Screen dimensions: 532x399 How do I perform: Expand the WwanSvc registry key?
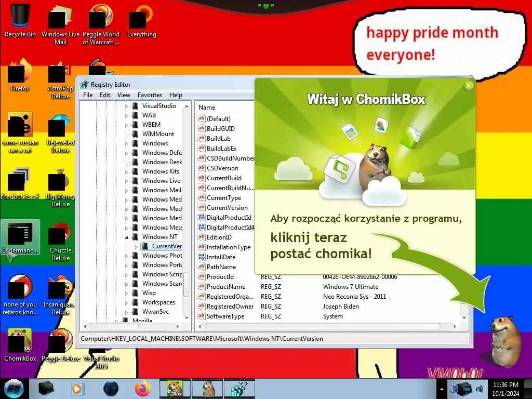pos(127,312)
